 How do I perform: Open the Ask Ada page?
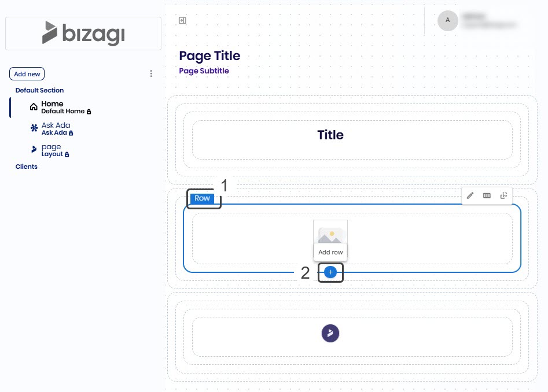tap(56, 125)
